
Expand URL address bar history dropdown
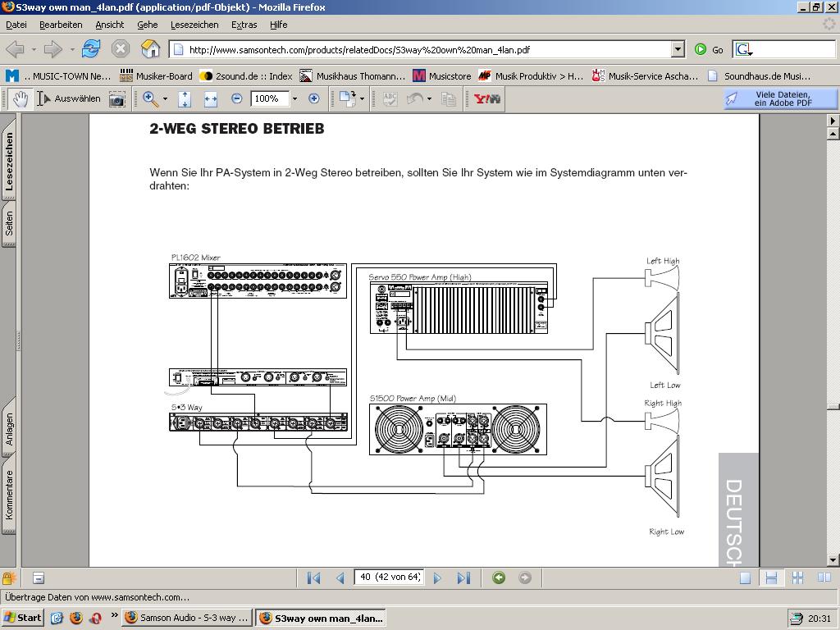coord(678,49)
